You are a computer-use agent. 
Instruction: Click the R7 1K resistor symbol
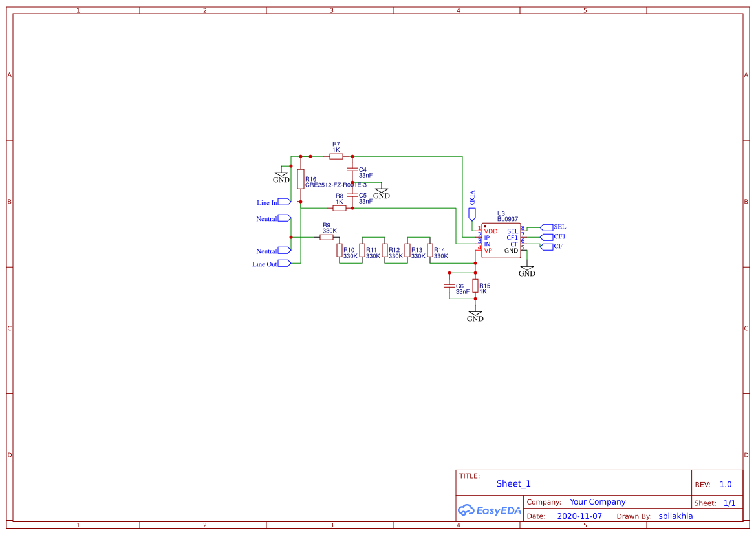point(336,156)
